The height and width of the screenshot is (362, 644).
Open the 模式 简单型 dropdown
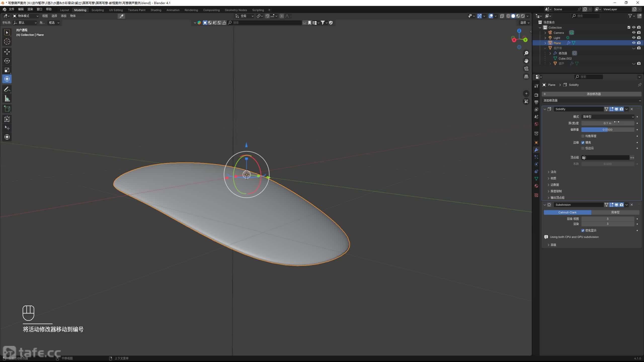[x=608, y=117]
